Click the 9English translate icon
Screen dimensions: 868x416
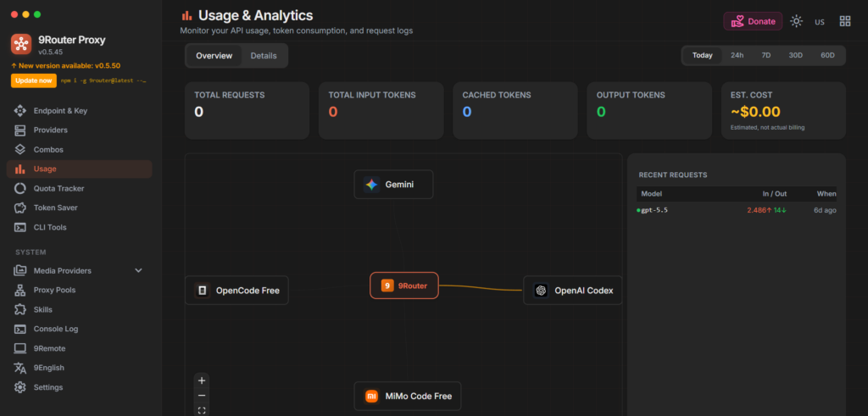point(20,368)
